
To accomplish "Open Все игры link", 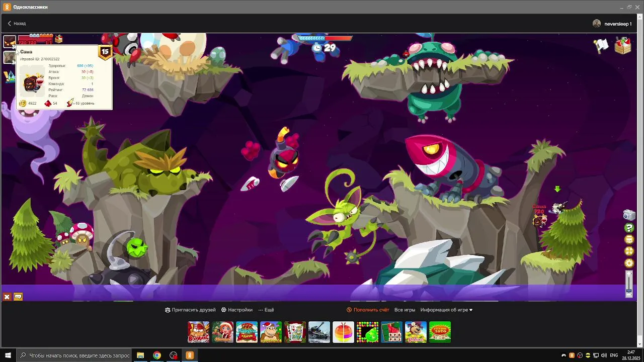I will 405,310.
